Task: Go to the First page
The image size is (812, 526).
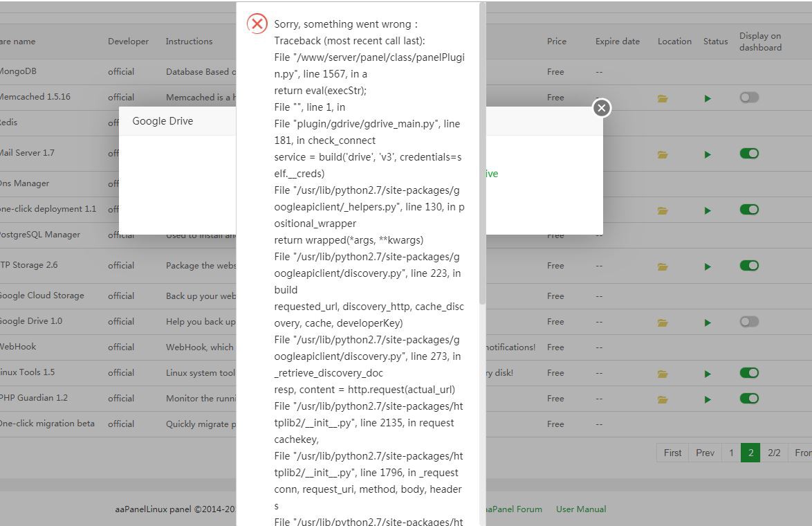Action: pyautogui.click(x=672, y=453)
